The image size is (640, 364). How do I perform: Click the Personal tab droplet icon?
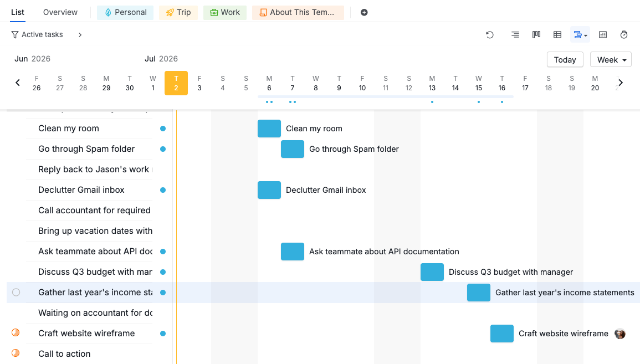107,13
